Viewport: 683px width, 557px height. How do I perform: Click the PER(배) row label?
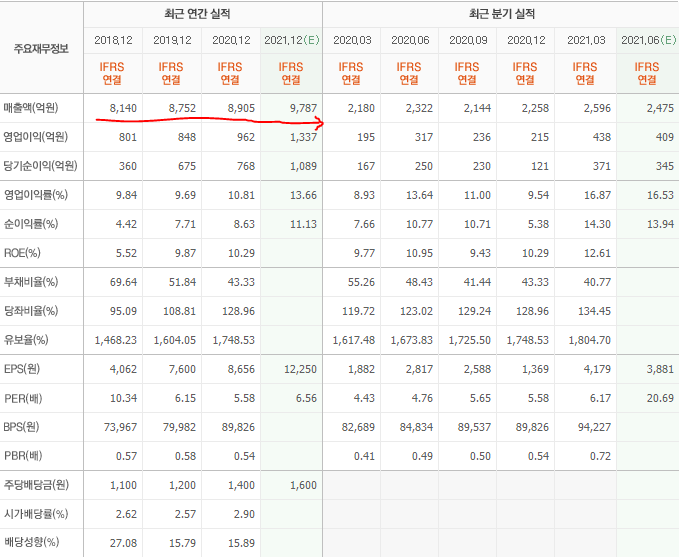[23, 398]
